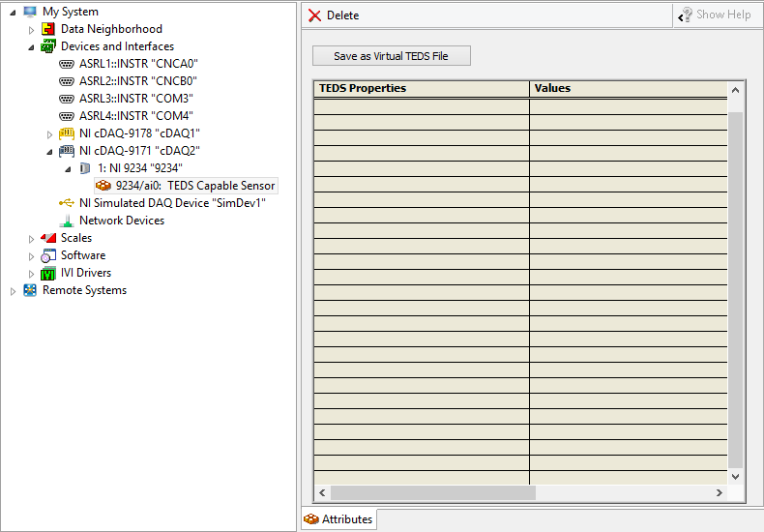Click Save as Virtual TEDS File button
764x532 pixels.
(x=392, y=56)
